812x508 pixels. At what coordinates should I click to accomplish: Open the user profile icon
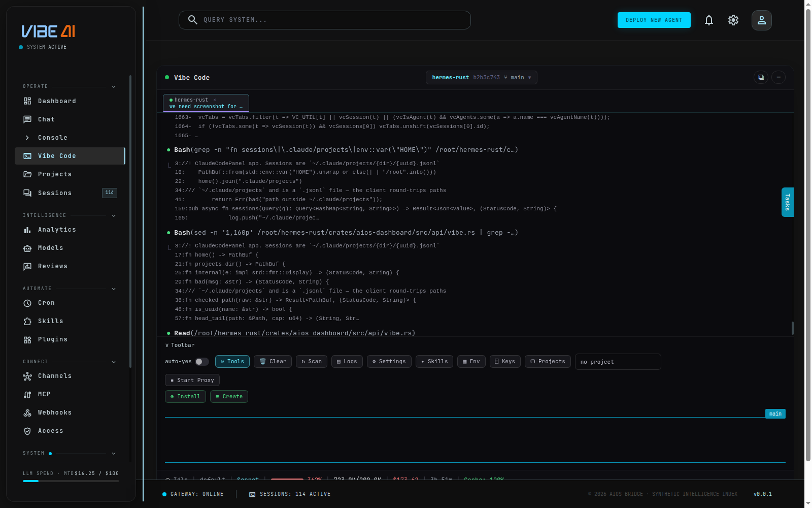(x=762, y=20)
